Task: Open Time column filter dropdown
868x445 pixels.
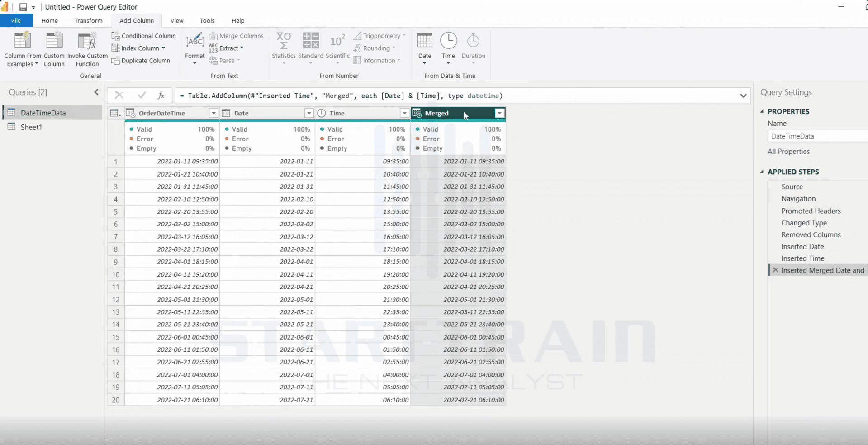Action: coord(404,113)
